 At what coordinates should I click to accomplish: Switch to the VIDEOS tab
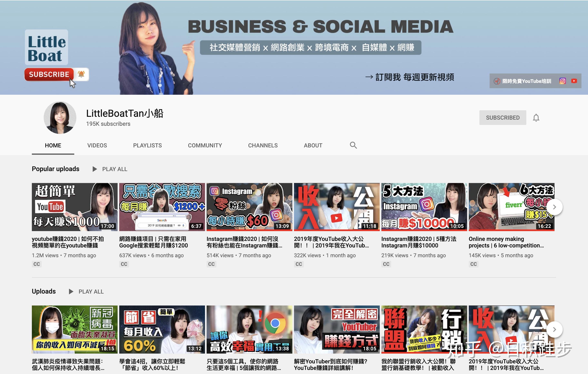coord(97,146)
